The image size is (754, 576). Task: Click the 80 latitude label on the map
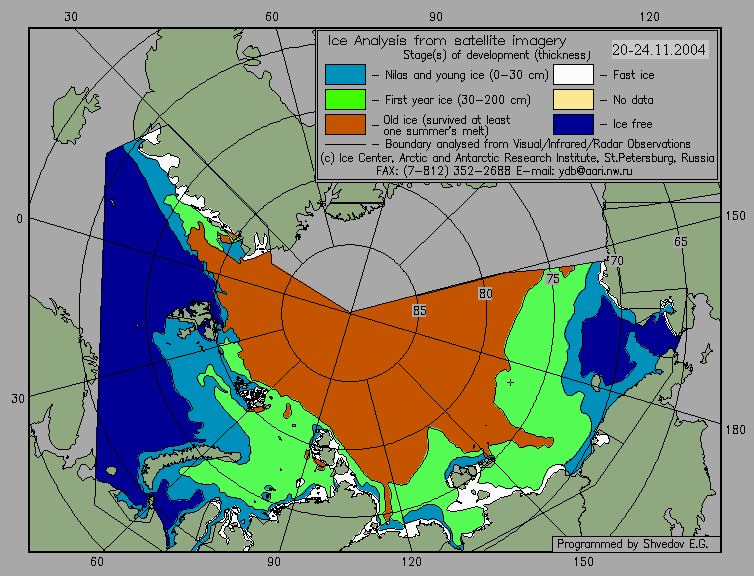click(x=485, y=293)
